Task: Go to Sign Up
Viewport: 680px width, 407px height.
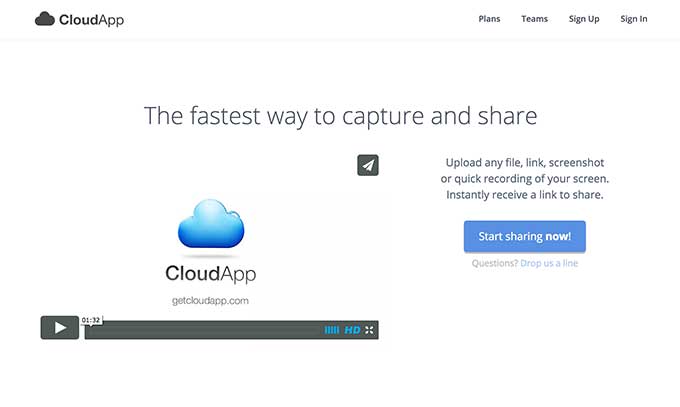Action: [584, 19]
